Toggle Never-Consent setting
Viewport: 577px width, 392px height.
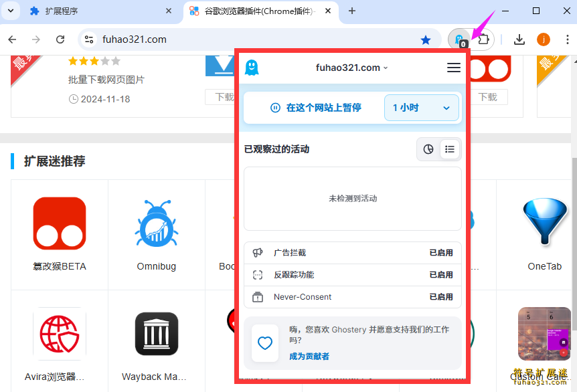pos(353,297)
